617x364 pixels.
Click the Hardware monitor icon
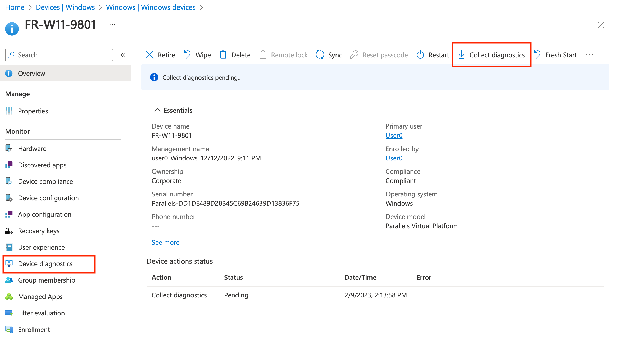(x=9, y=148)
